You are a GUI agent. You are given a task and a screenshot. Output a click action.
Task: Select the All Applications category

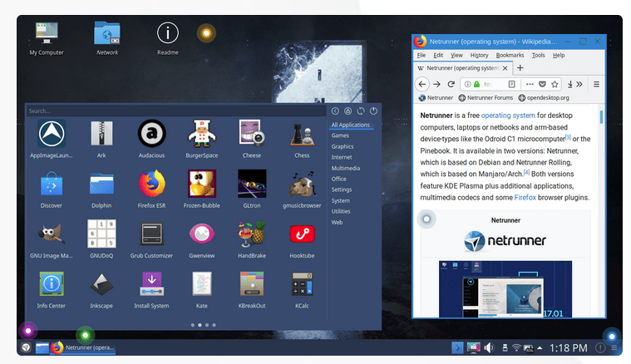[x=351, y=125]
